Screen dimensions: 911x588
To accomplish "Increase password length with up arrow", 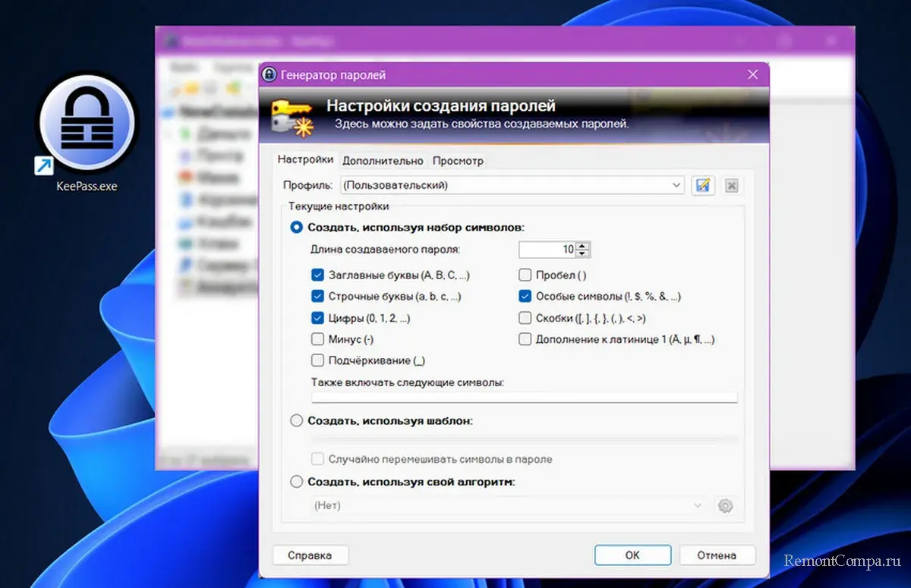I will (582, 246).
